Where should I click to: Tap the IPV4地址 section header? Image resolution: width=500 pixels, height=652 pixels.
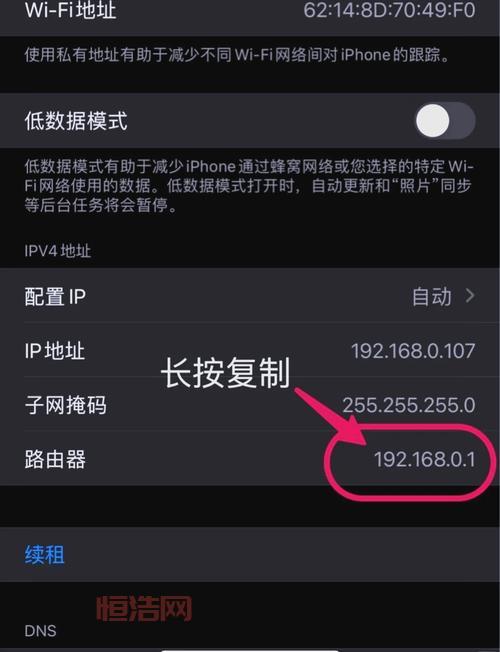tap(57, 251)
